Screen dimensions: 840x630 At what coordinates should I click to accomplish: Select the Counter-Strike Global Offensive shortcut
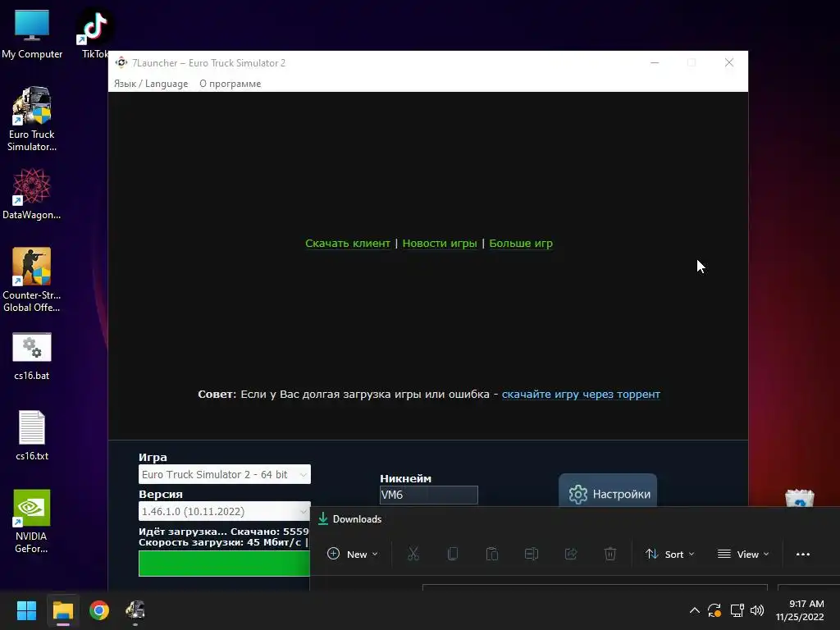click(x=32, y=280)
